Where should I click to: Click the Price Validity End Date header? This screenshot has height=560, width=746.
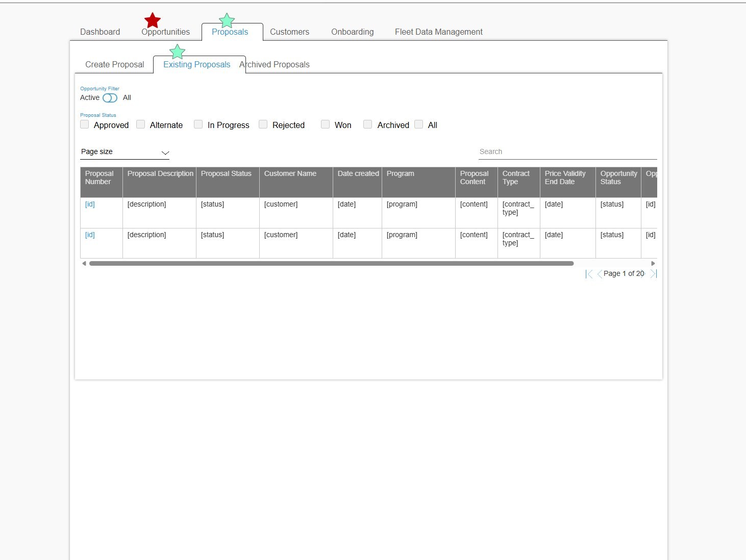568,182
